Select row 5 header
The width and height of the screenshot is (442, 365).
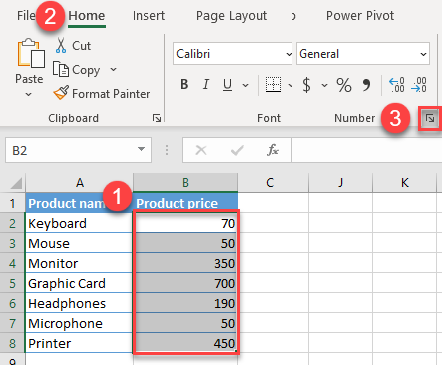[13, 283]
